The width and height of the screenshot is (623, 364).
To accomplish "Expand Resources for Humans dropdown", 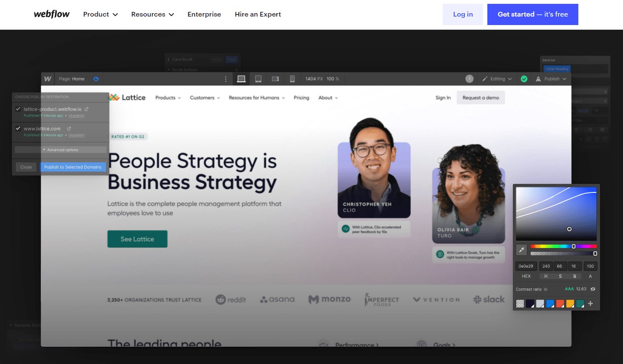I will pyautogui.click(x=257, y=98).
